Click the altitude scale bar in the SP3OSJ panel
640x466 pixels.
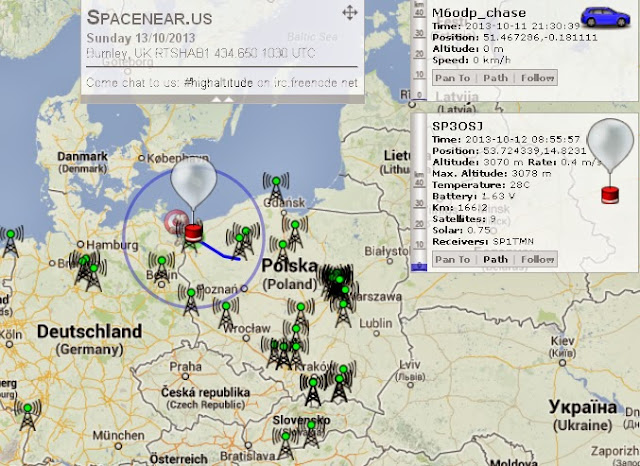(x=420, y=193)
